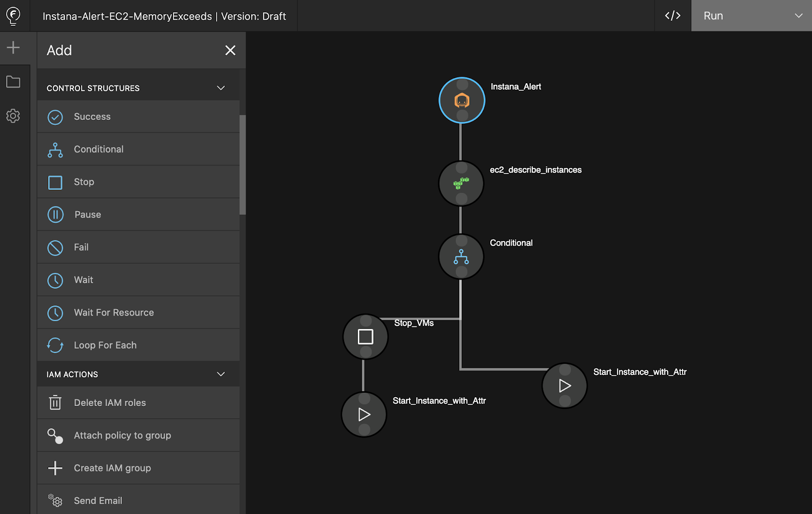Select the Conditional branch icon in panel
Image resolution: width=812 pixels, height=514 pixels.
(55, 150)
